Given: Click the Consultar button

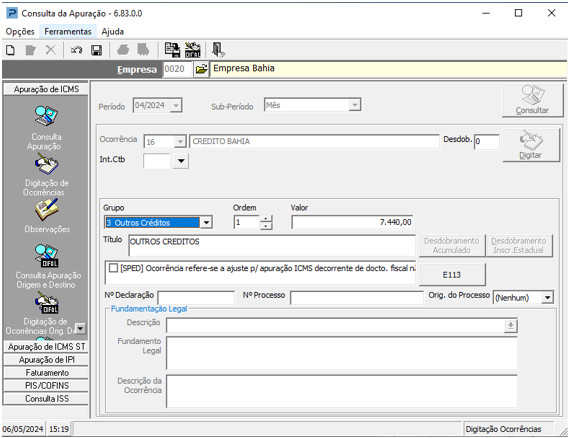Looking at the screenshot, I should pyautogui.click(x=532, y=100).
